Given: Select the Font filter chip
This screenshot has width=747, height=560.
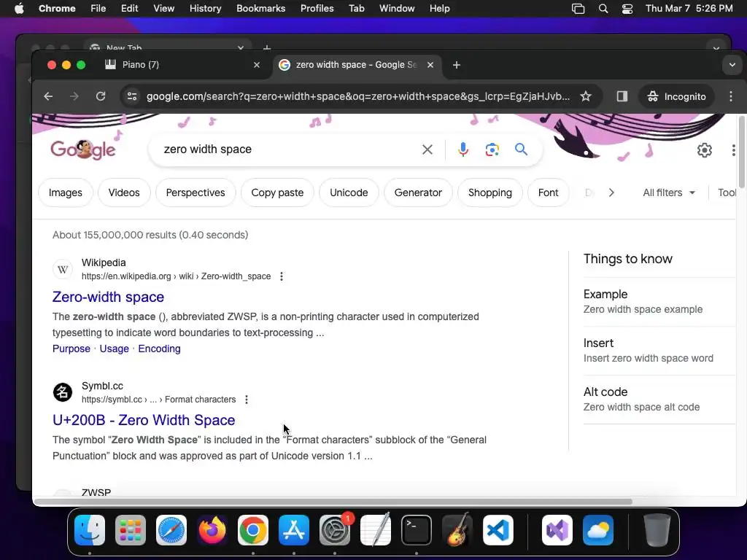Looking at the screenshot, I should point(548,192).
